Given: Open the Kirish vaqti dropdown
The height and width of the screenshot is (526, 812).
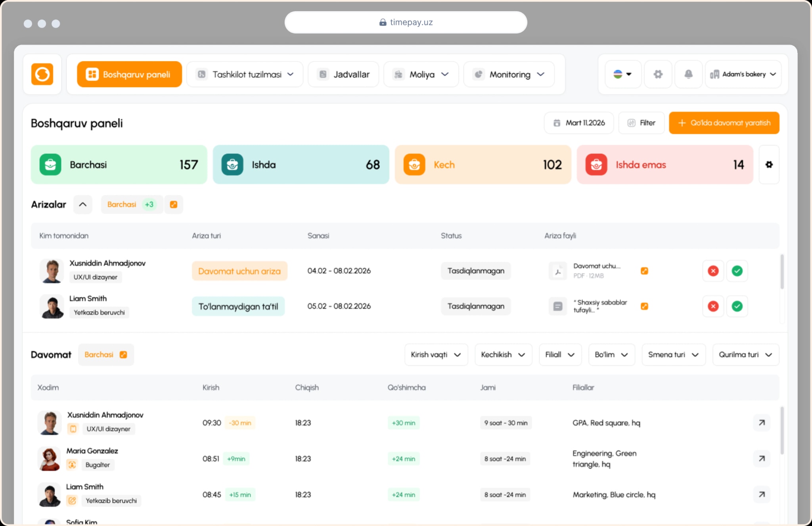Looking at the screenshot, I should (436, 355).
